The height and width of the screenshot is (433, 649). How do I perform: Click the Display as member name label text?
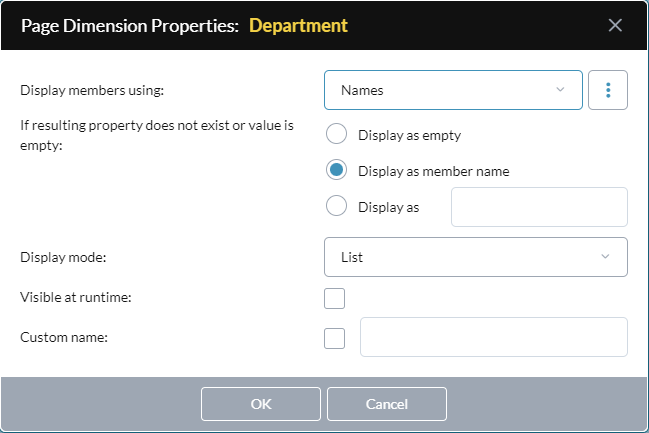coord(433,171)
